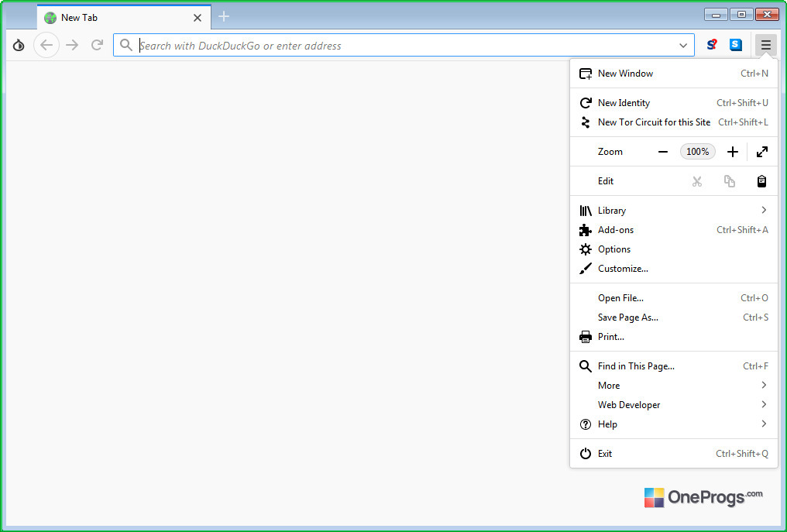Click the Paste clipboard icon
787x532 pixels.
[x=762, y=181]
